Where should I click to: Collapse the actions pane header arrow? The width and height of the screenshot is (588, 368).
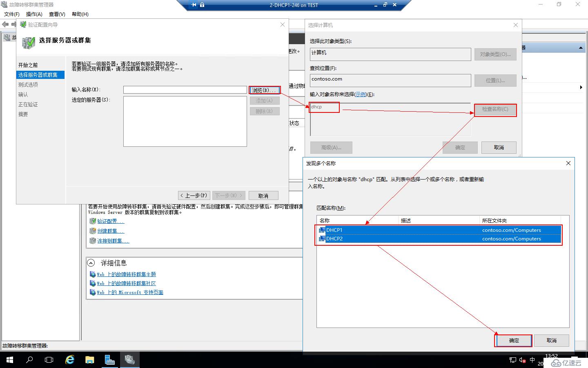pos(581,48)
